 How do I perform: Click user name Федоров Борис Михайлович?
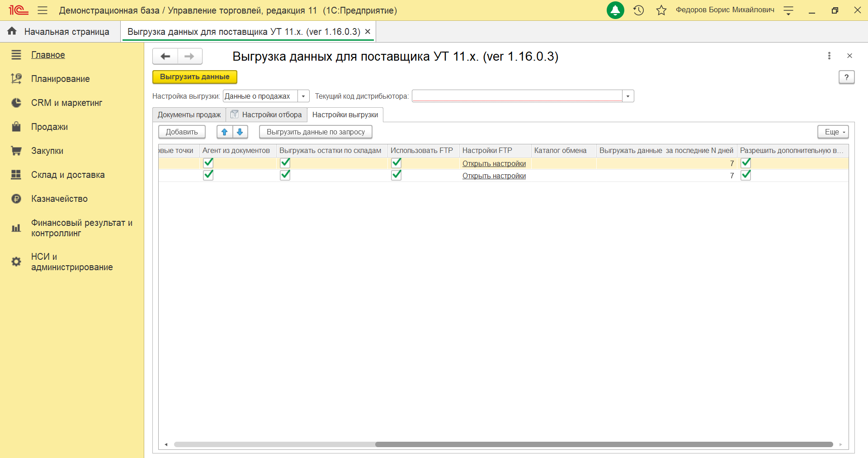725,10
